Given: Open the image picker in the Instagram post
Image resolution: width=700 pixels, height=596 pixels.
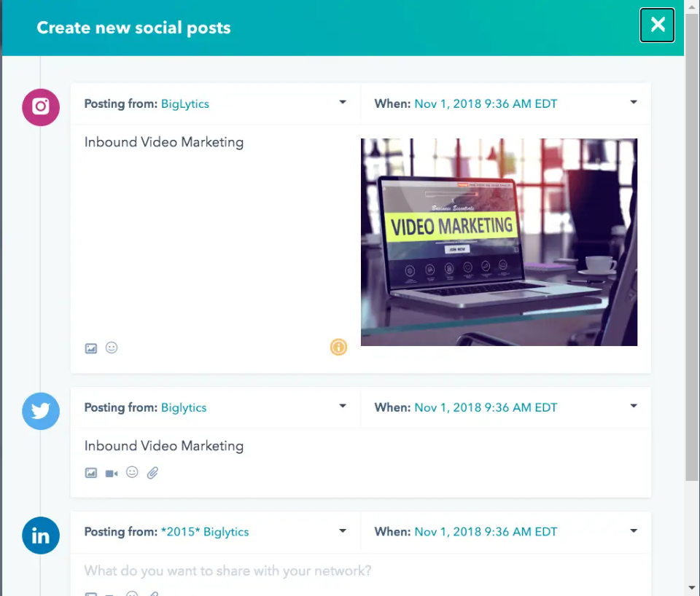Looking at the screenshot, I should coord(90,348).
